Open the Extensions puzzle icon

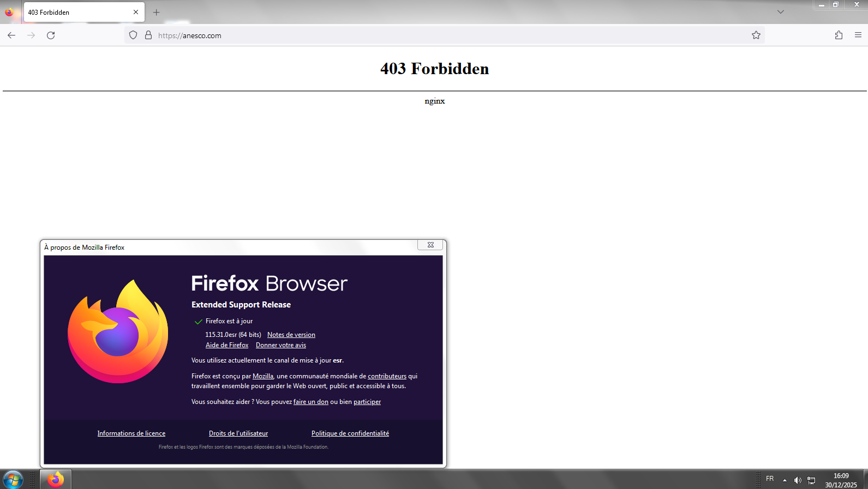[839, 35]
